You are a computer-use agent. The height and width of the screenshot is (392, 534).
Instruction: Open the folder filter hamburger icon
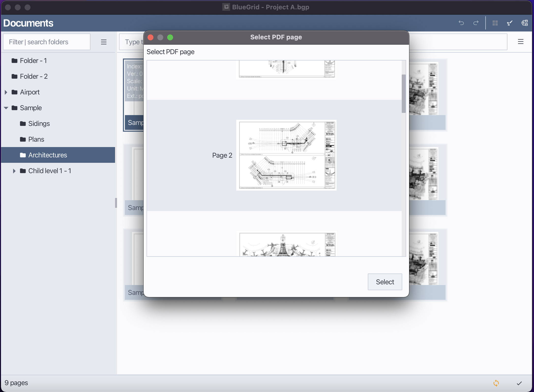click(x=104, y=42)
